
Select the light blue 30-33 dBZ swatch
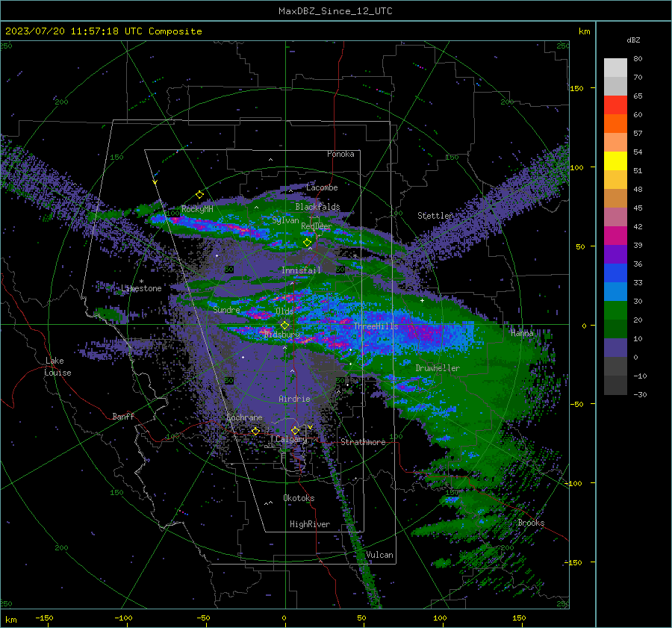coord(615,291)
